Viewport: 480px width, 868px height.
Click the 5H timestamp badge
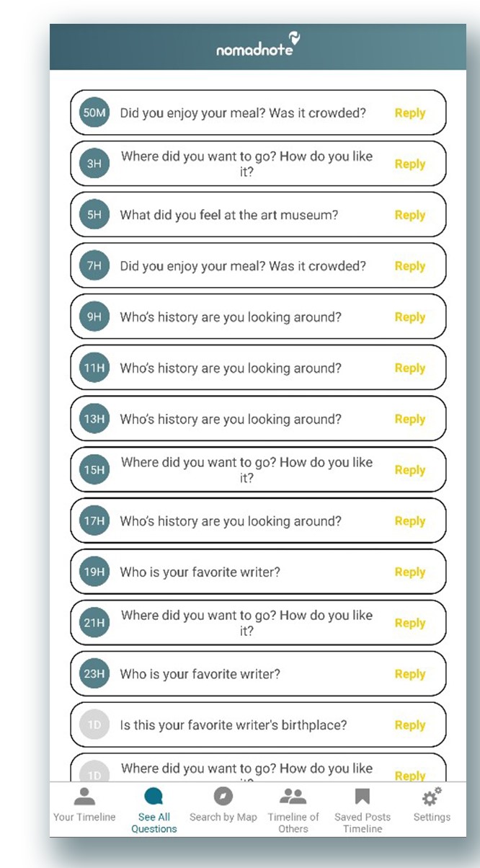coord(93,215)
